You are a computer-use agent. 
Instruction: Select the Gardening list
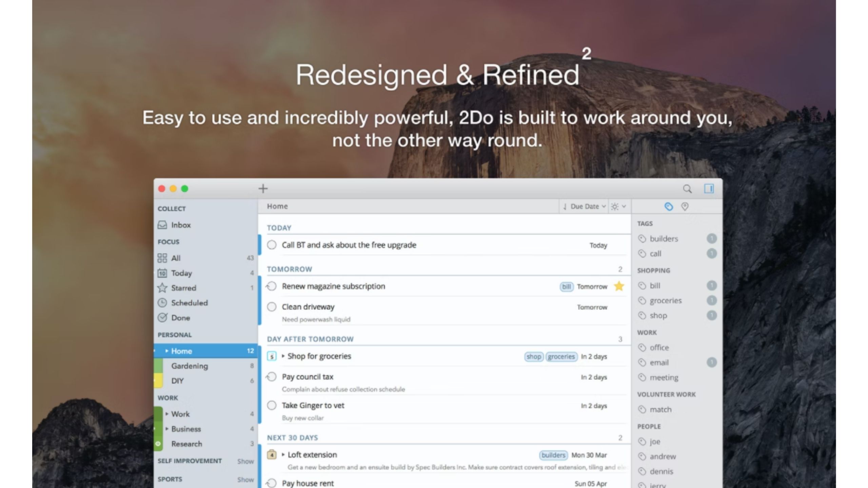189,366
